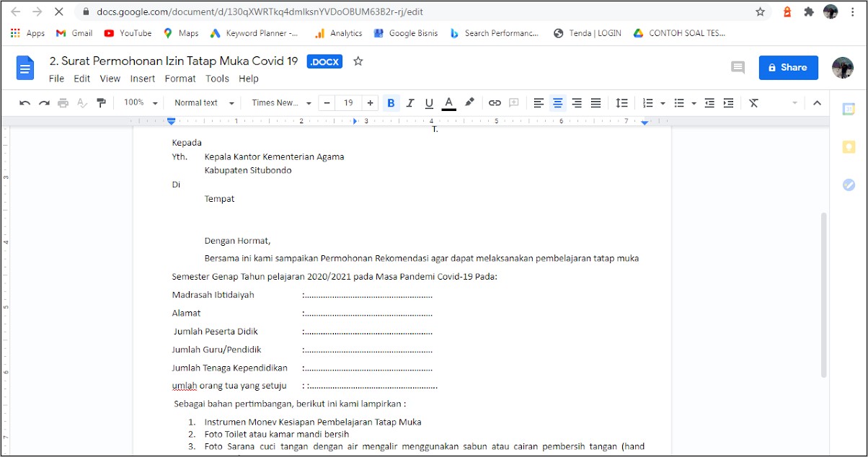This screenshot has width=868, height=457.
Task: Click the vertical document scrollbar
Action: 824,296
